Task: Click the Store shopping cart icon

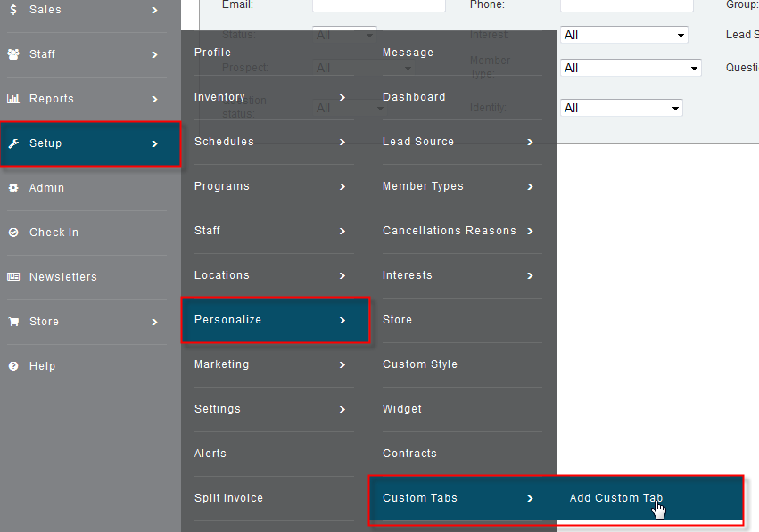Action: 13,322
